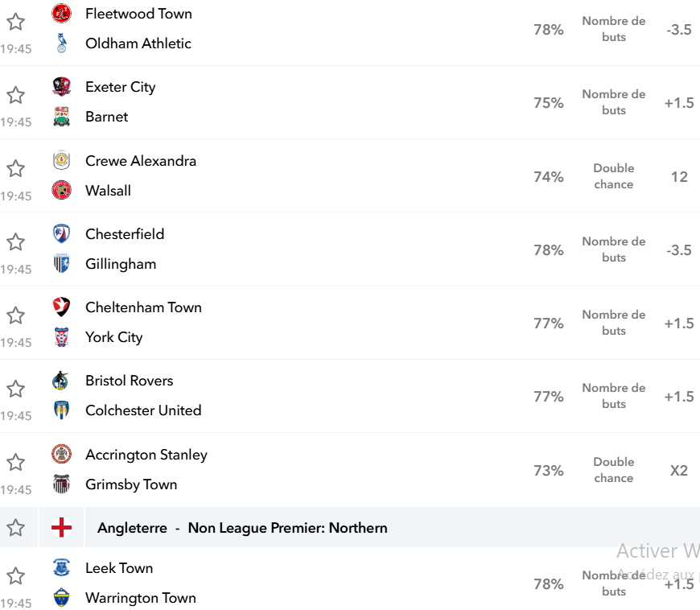Click the Walsall red club crest
The image size is (700, 610).
point(62,190)
